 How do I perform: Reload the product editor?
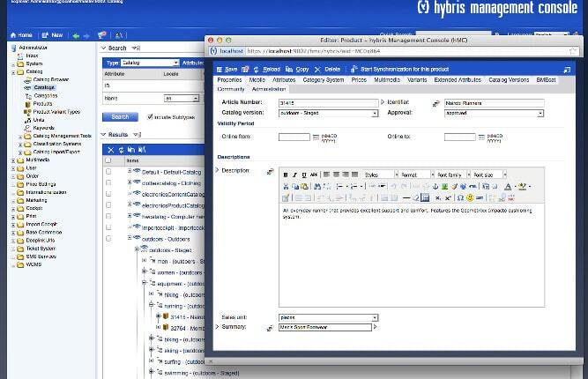267,70
